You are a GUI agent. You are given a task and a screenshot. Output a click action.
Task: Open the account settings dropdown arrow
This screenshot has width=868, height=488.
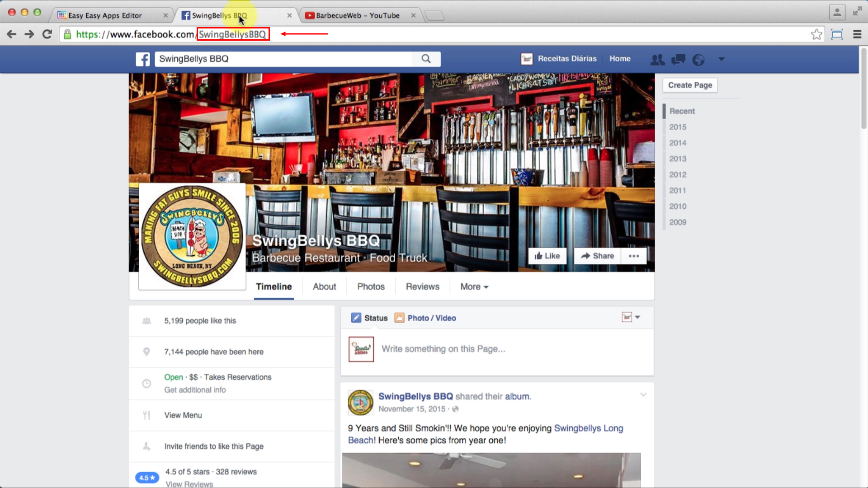[x=722, y=59]
